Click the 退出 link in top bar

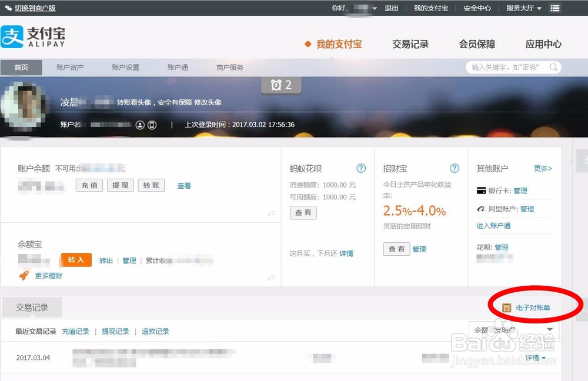point(392,8)
